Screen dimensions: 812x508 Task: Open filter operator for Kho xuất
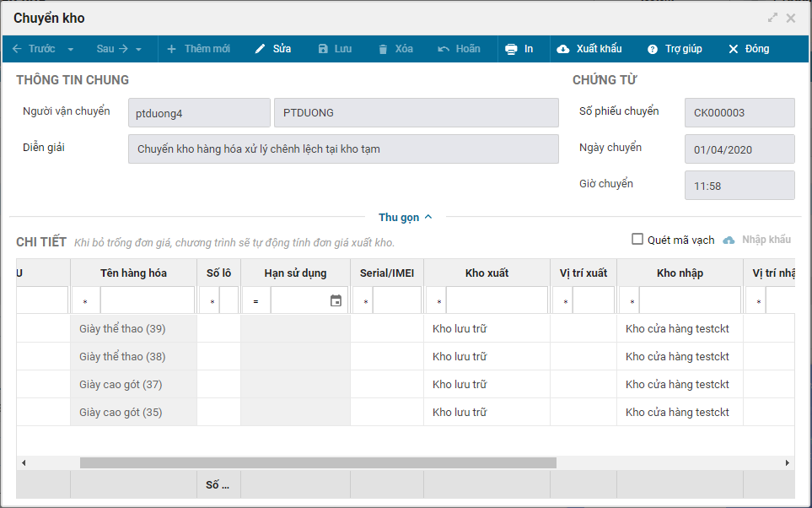coord(439,300)
